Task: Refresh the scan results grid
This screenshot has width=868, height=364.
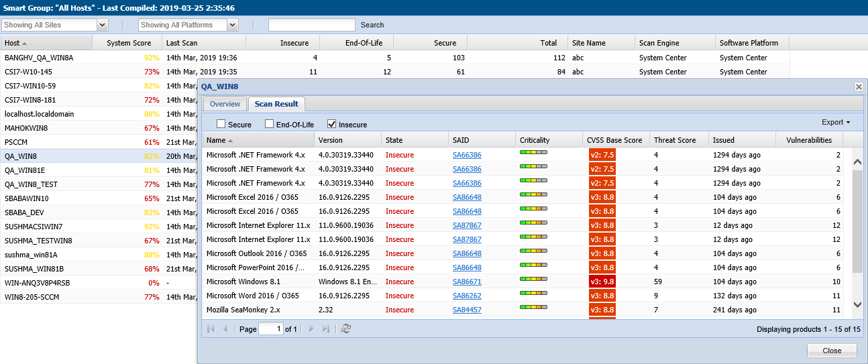Action: pos(346,329)
